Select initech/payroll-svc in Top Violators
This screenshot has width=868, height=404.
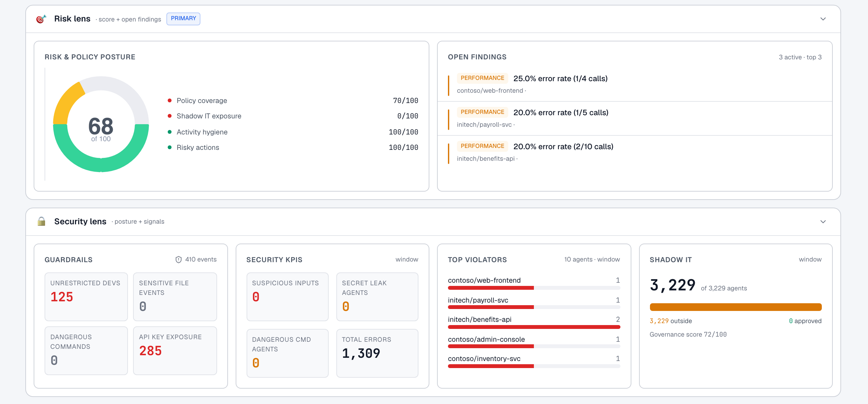(534, 303)
